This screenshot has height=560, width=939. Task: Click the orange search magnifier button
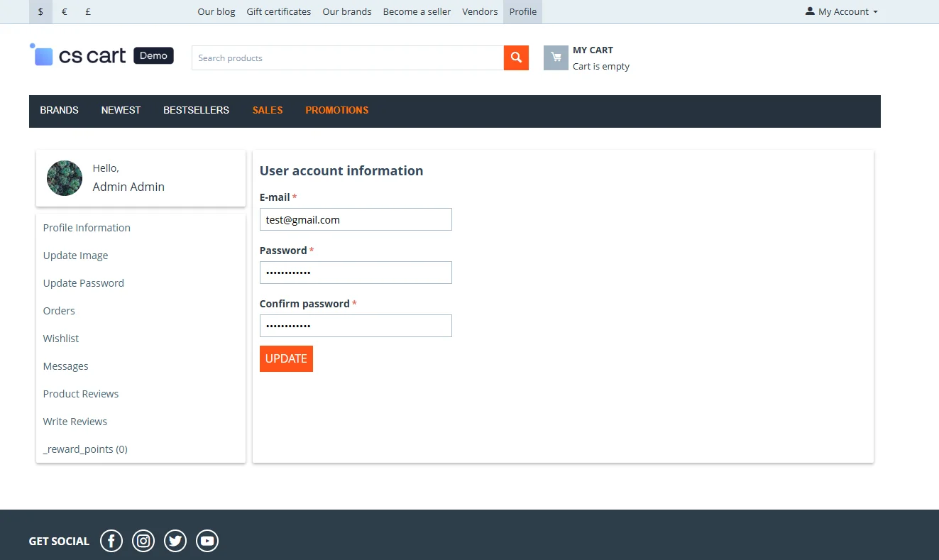click(x=516, y=58)
